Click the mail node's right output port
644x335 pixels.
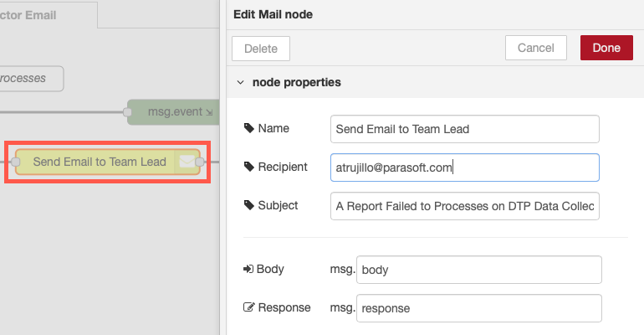pos(200,162)
